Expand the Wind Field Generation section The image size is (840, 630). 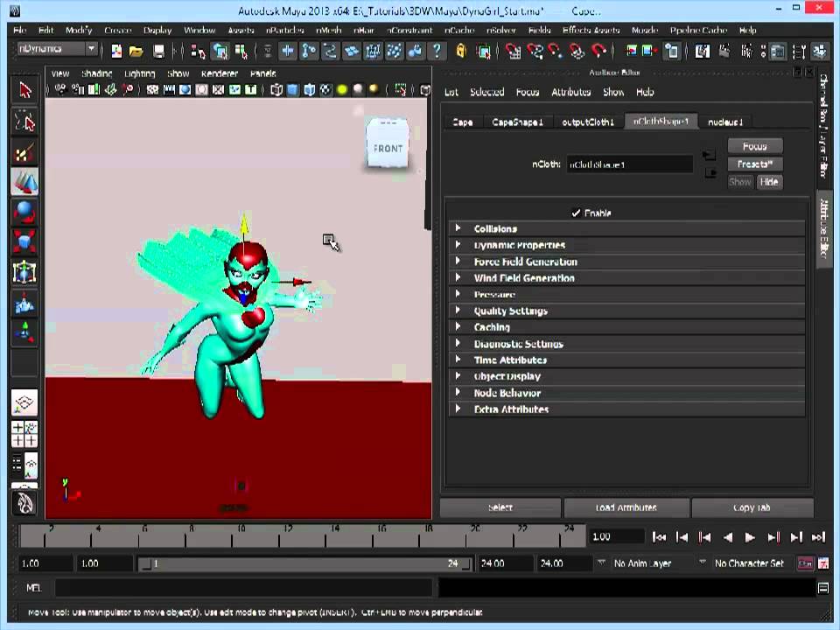click(x=626, y=278)
